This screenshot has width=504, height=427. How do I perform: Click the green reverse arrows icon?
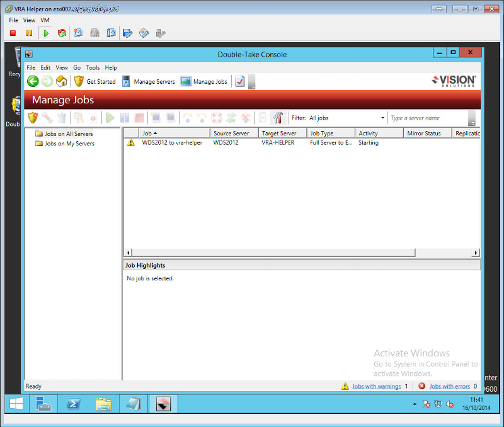tap(231, 118)
